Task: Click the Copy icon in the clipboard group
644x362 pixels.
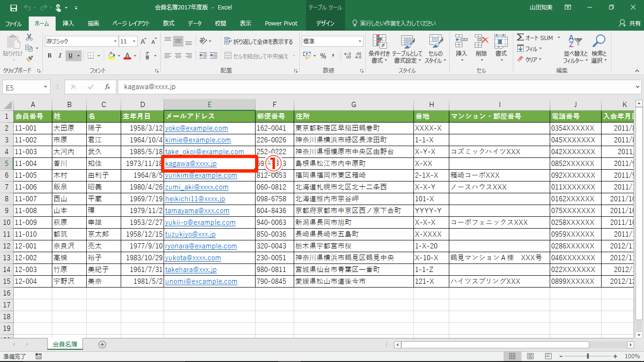Action: pos(29,48)
